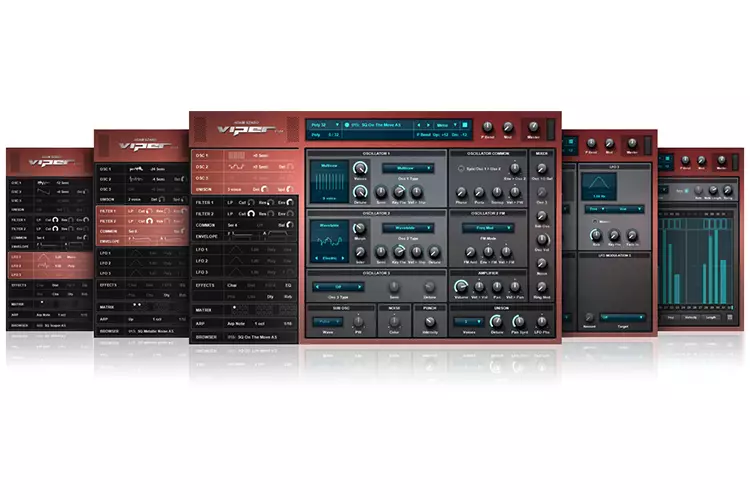Image resolution: width=750 pixels, height=500 pixels.
Task: Toggle the Mono option in LFO 3 window
Action: (x=595, y=222)
